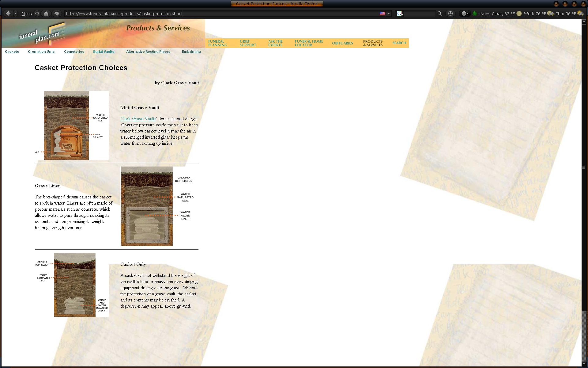Click the Grave Liner diagram image

coord(158,206)
